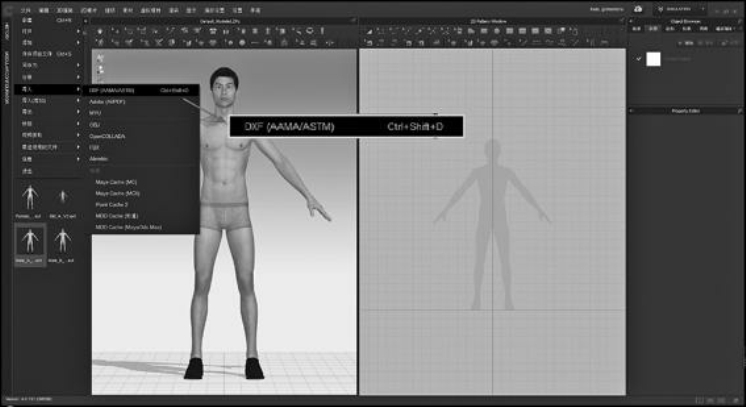Click the Property Editor panel header
This screenshot has width=746, height=407.
point(686,109)
